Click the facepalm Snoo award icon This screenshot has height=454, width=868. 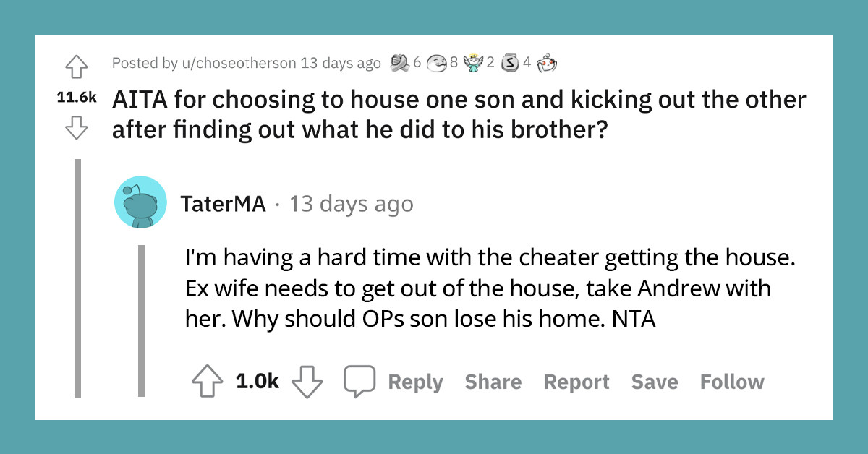(x=547, y=61)
